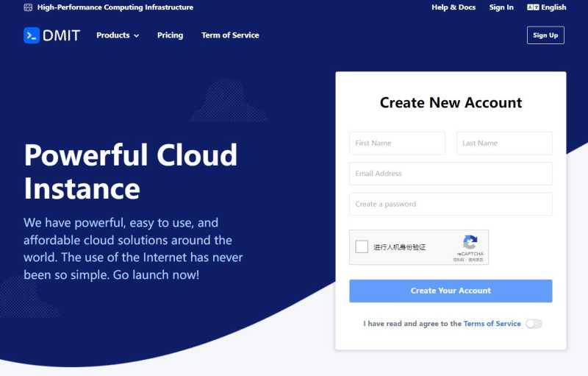Image resolution: width=588 pixels, height=376 pixels.
Task: Click the translate icon next to English
Action: 533,7
